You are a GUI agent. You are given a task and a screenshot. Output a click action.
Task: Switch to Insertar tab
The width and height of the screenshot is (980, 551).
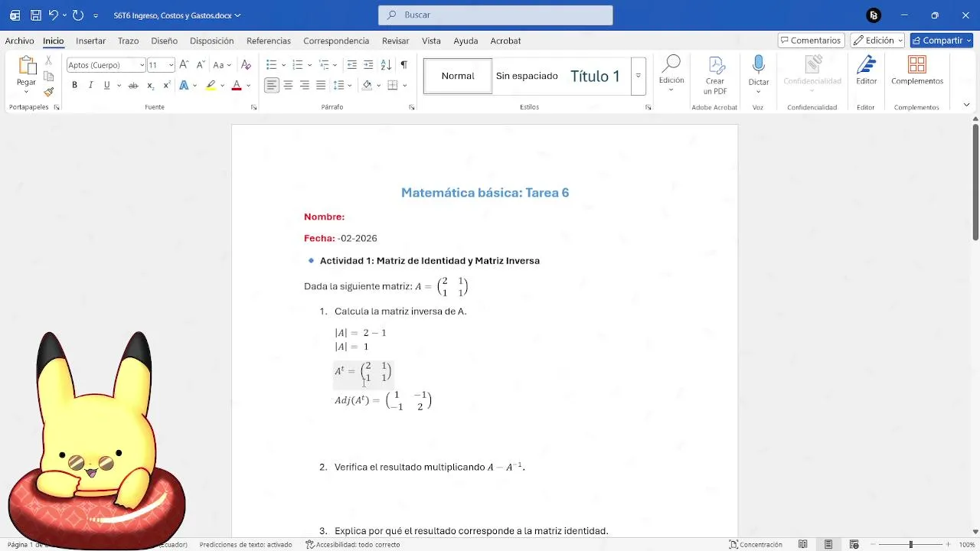point(90,41)
